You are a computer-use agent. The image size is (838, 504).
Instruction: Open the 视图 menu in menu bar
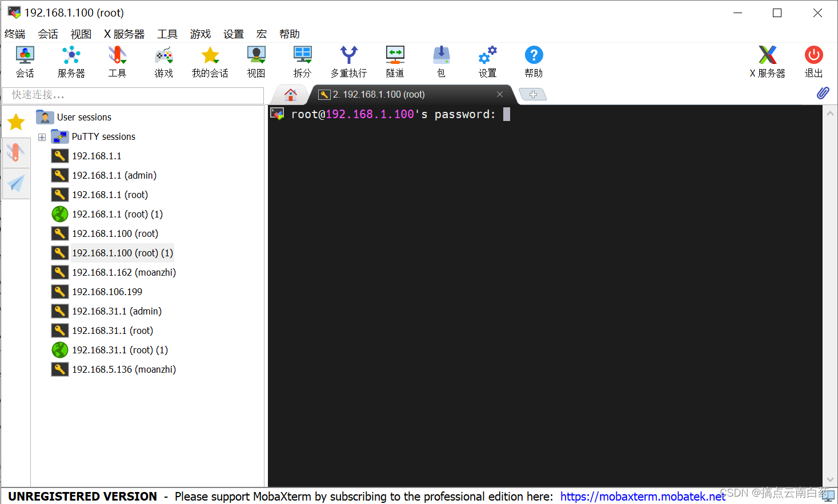[81, 34]
